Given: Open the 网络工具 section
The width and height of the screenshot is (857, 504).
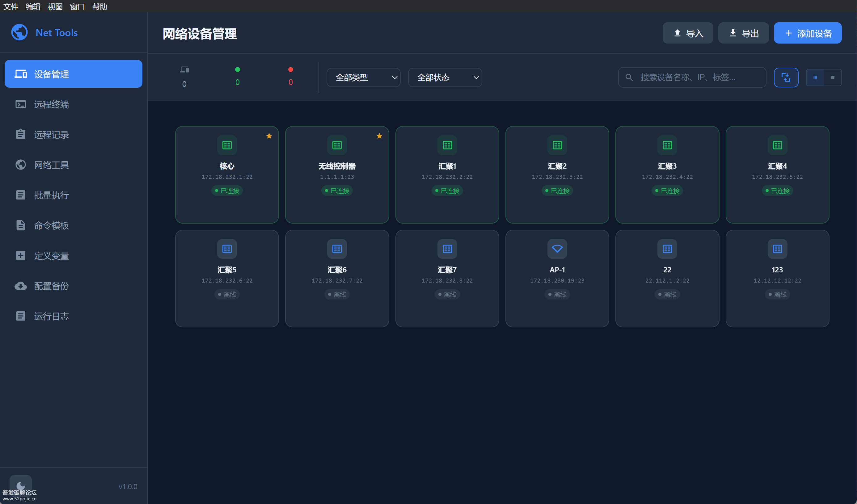Looking at the screenshot, I should coord(52,165).
